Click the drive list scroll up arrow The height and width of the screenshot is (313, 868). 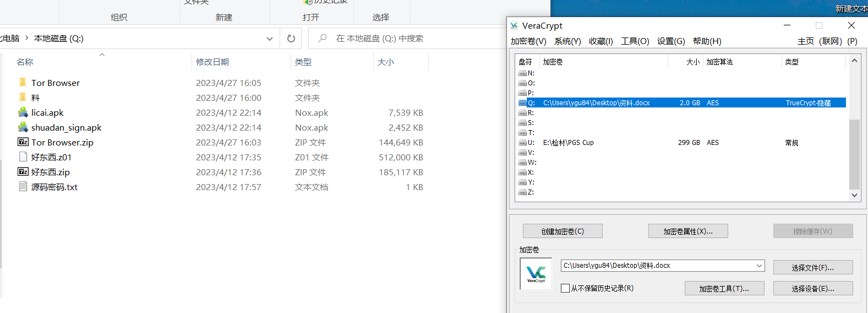click(x=854, y=61)
